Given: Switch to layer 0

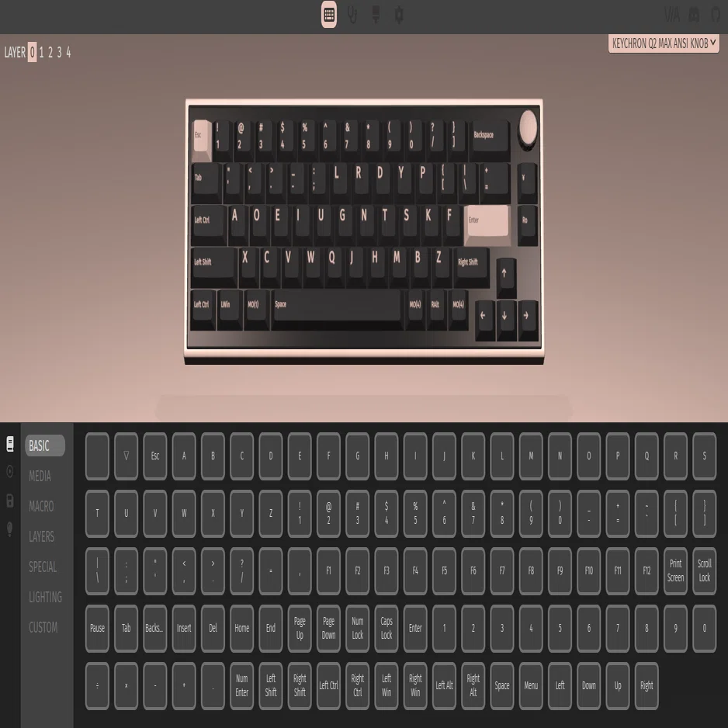Looking at the screenshot, I should click(x=32, y=52).
